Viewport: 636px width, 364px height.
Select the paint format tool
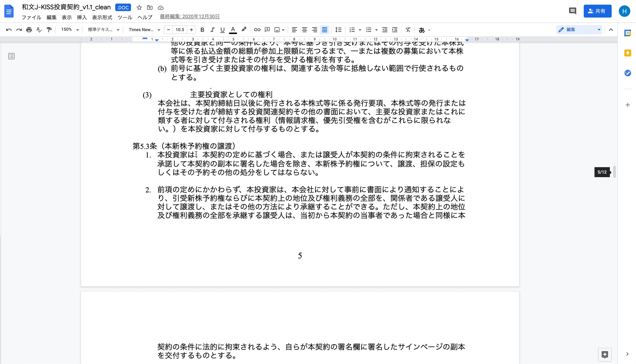pos(49,30)
